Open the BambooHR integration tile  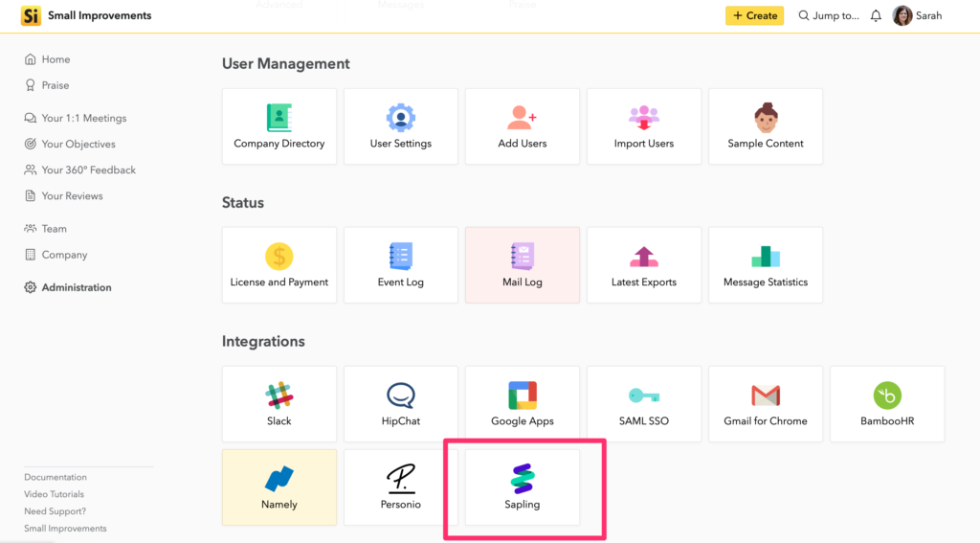[887, 404]
